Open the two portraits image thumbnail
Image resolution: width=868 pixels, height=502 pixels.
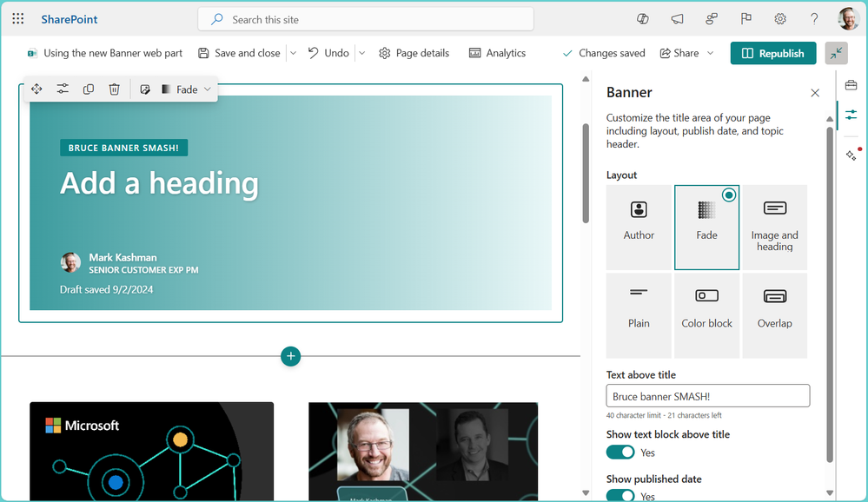pos(423,452)
